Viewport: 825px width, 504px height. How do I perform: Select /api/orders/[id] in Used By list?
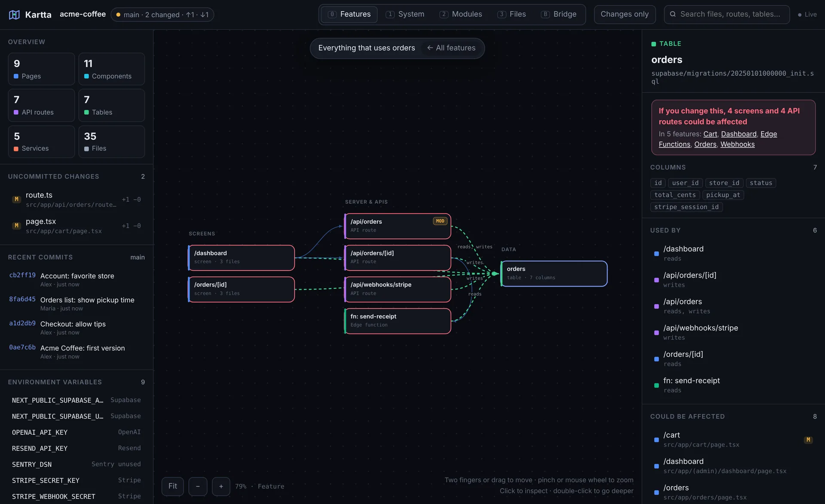click(x=733, y=280)
